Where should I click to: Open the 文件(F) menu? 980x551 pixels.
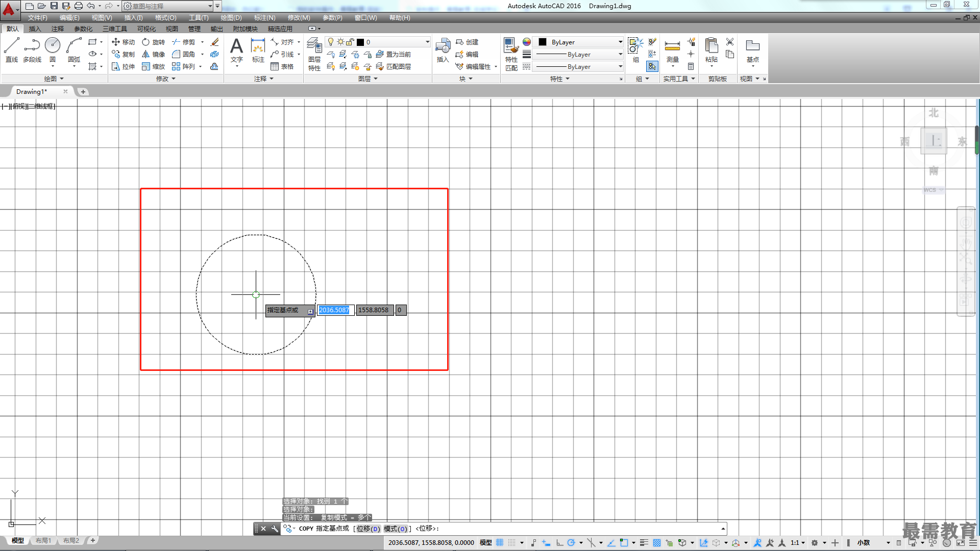(x=37, y=18)
